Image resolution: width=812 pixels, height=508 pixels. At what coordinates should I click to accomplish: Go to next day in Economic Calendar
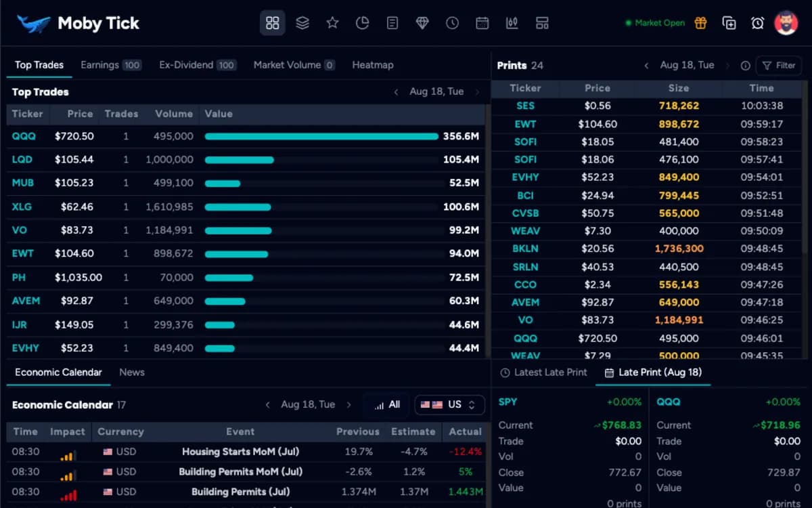[x=348, y=405]
